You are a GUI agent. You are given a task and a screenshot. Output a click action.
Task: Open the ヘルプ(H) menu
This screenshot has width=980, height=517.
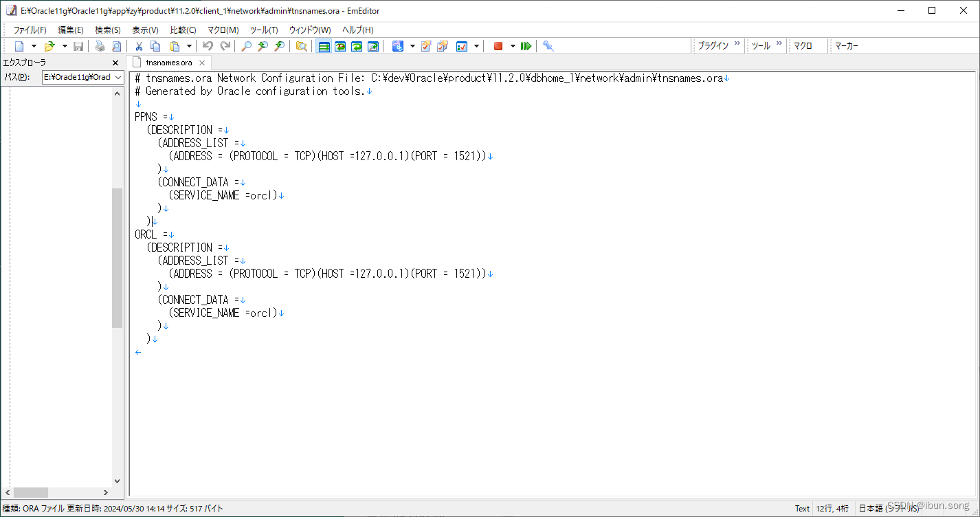click(358, 30)
